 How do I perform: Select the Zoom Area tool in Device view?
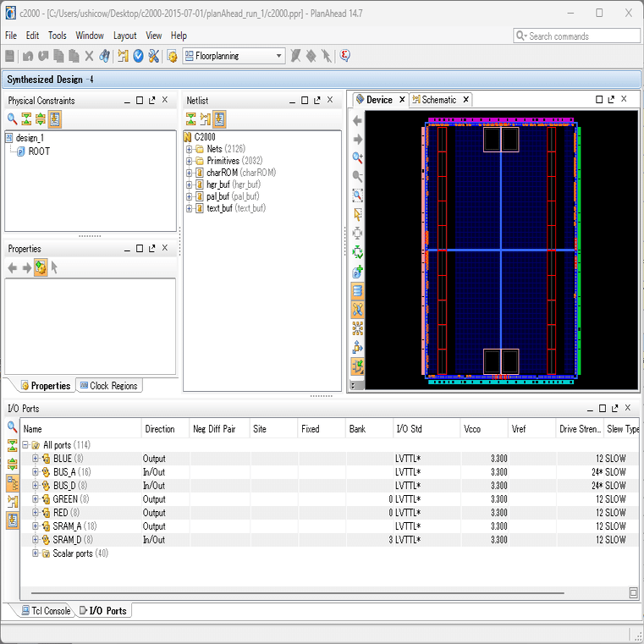[357, 195]
